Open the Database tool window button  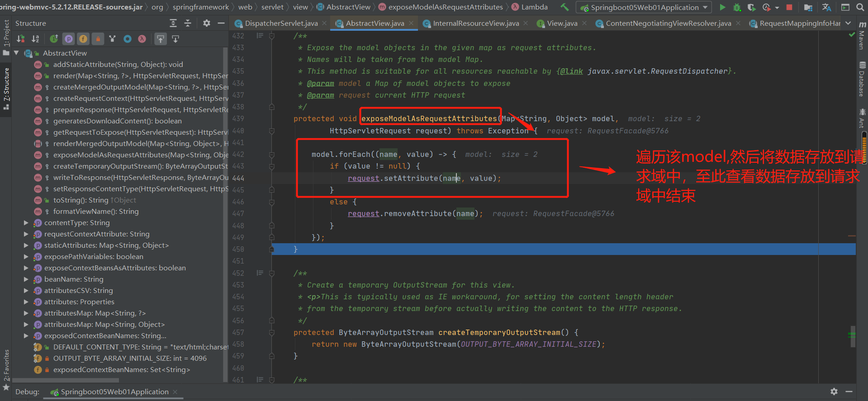(x=862, y=79)
